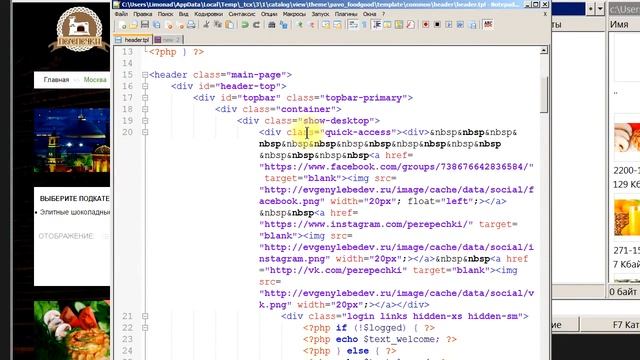Toggle synchronized vertical scrolling
Image resolution: width=640 pixels, height=360 pixels.
coord(326,25)
